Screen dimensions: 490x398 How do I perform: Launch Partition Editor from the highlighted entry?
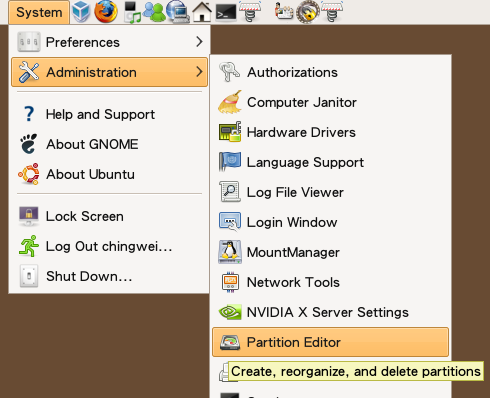point(330,342)
